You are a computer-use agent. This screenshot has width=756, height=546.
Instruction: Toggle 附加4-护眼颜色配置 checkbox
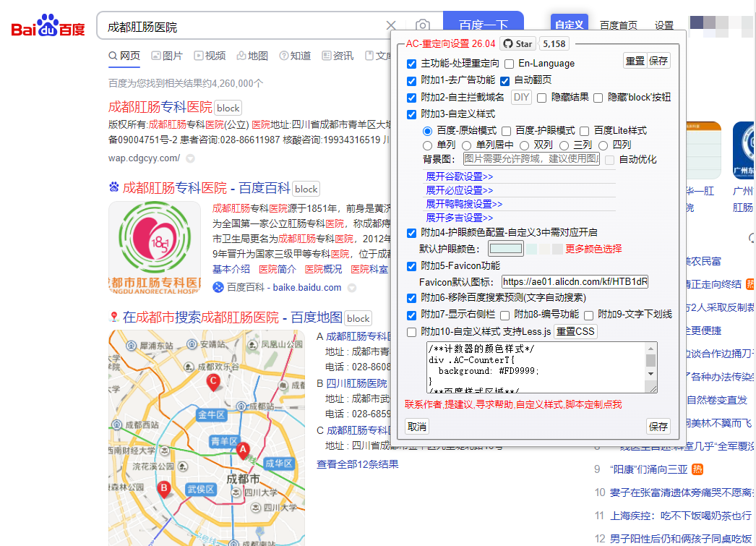pyautogui.click(x=411, y=233)
